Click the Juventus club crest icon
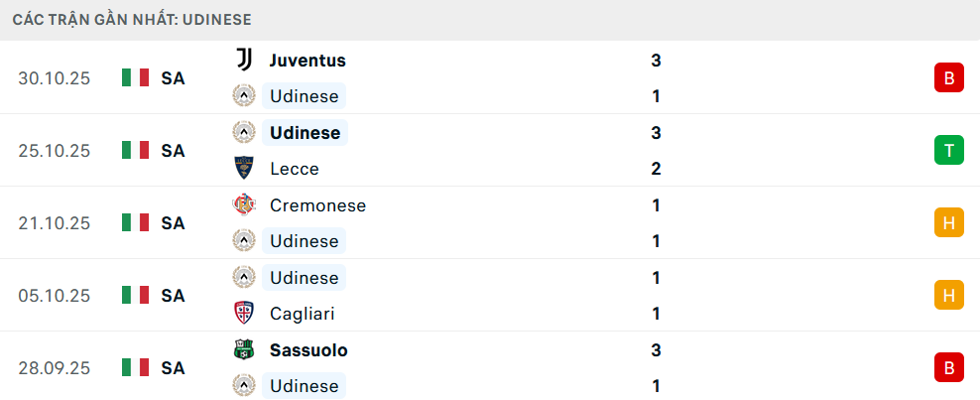 click(243, 61)
